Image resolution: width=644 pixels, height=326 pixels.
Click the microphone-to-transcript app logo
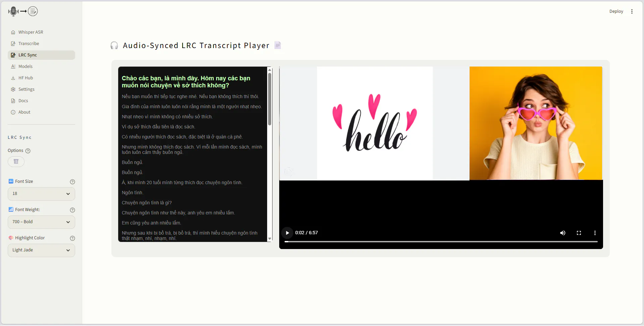click(23, 11)
